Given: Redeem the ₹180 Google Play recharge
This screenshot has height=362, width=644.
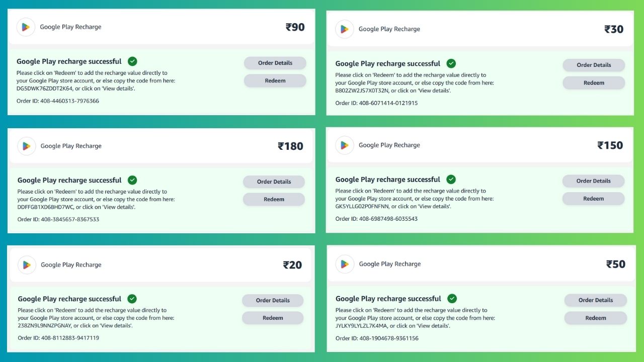Looking at the screenshot, I should click(274, 199).
